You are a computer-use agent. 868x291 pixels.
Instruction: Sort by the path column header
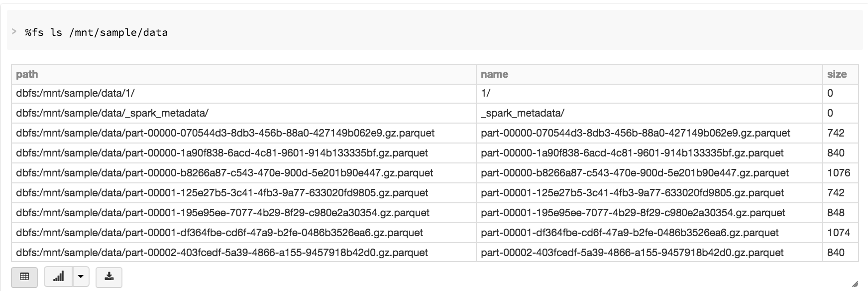coord(27,74)
